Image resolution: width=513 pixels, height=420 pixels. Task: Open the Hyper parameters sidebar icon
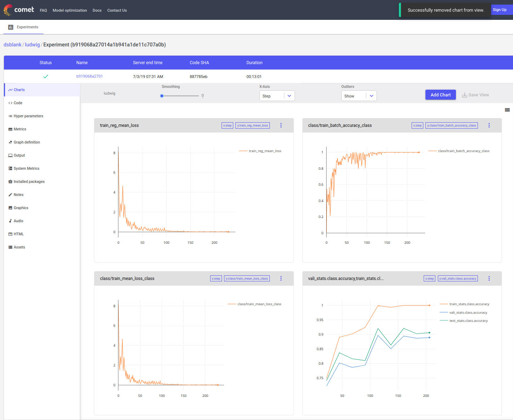coord(10,116)
